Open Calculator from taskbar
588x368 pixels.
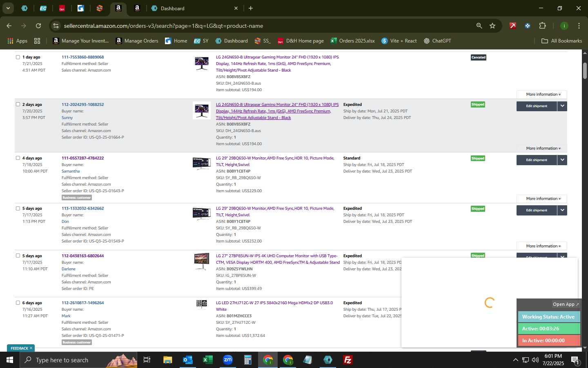coord(247,360)
